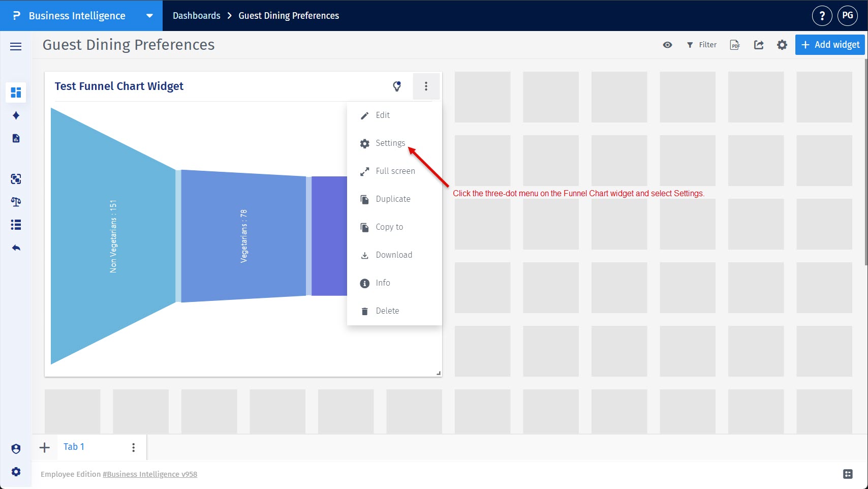Click the widget three-dot menu button
The height and width of the screenshot is (489, 868).
click(x=426, y=86)
